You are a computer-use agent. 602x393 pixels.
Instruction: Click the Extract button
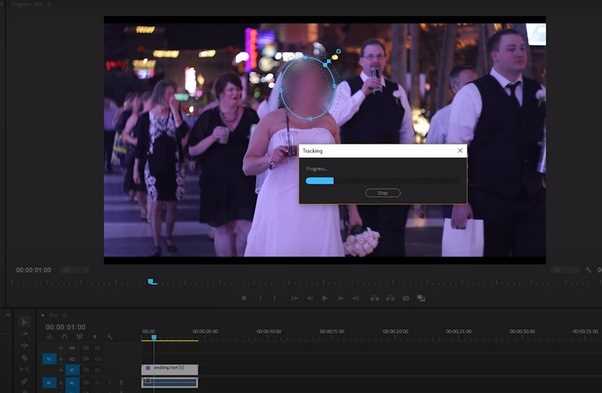390,299
